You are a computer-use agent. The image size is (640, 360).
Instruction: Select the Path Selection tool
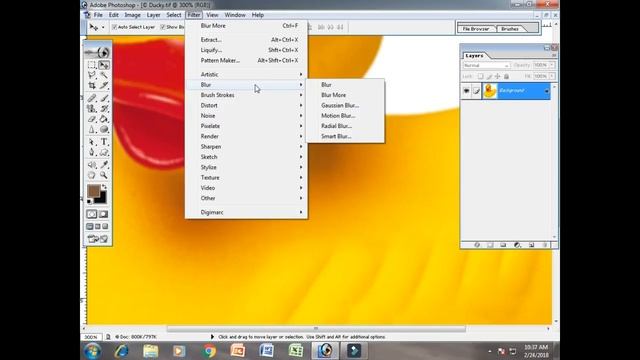(x=91, y=142)
